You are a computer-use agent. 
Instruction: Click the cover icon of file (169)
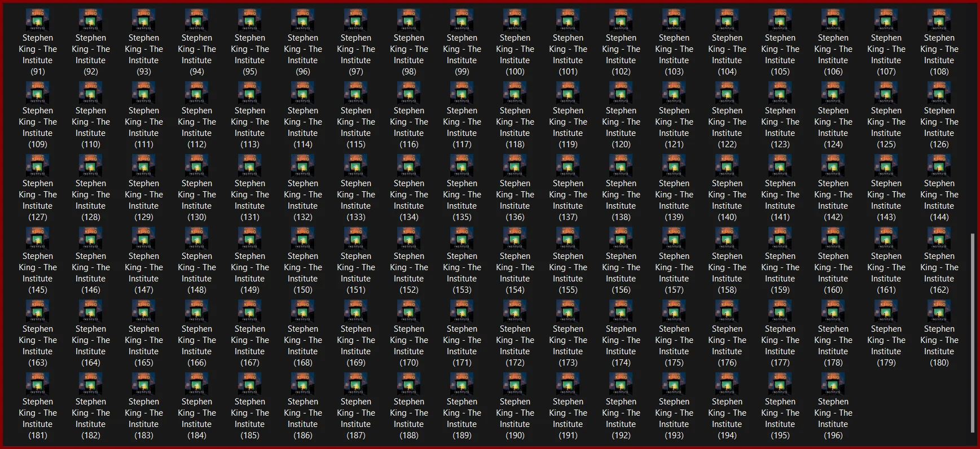356,311
